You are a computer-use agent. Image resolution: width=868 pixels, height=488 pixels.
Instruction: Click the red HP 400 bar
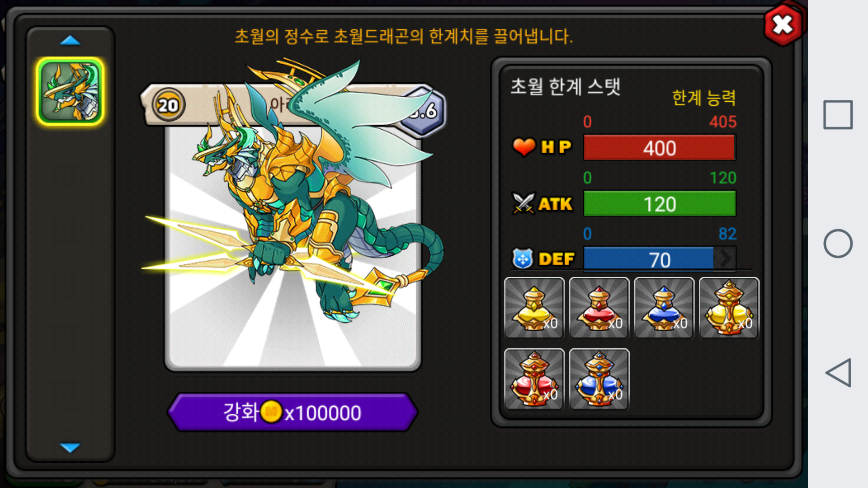click(660, 147)
